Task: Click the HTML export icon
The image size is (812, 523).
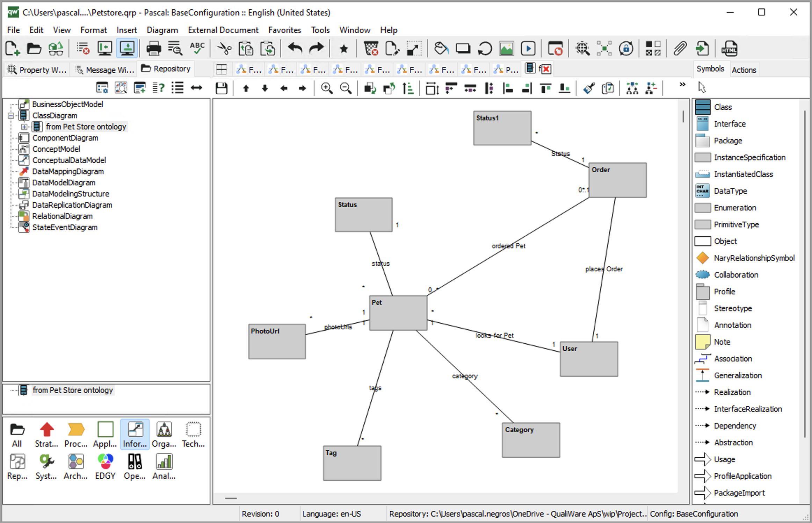Action: [730, 49]
